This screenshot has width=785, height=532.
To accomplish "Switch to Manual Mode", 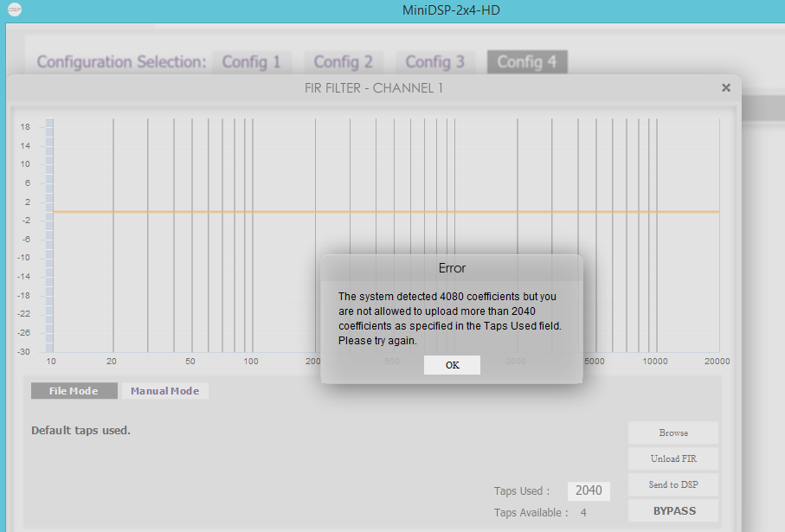I will pos(165,391).
